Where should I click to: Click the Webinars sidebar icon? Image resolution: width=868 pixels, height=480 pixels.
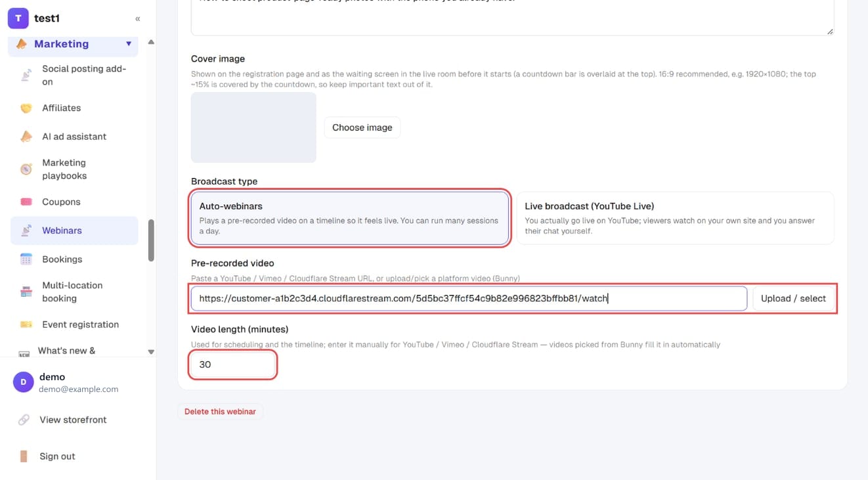click(x=26, y=230)
